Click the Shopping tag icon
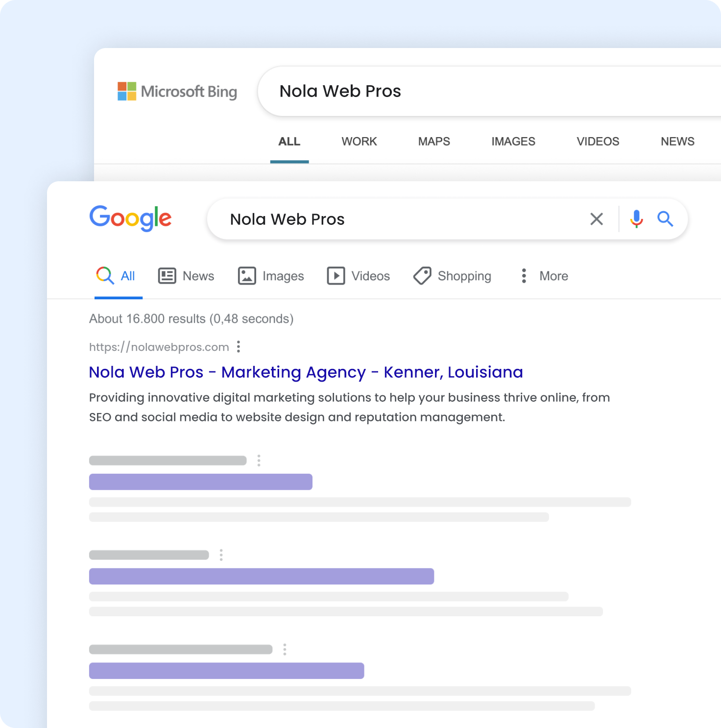The width and height of the screenshot is (721, 728). pos(422,276)
